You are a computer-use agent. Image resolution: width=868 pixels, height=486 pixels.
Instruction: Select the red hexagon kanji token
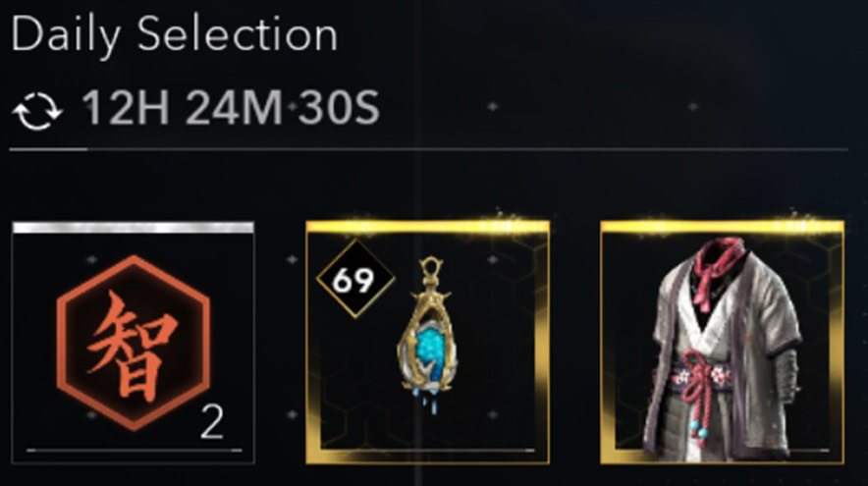click(134, 343)
